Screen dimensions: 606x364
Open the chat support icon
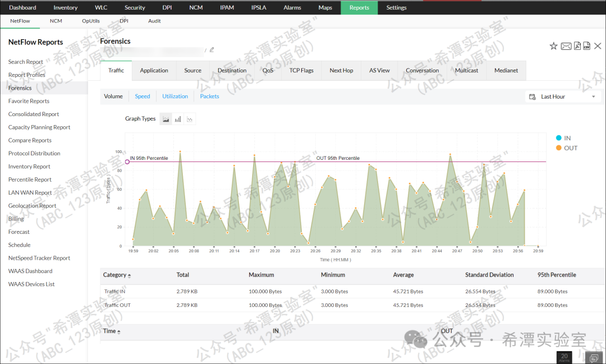pos(594,358)
